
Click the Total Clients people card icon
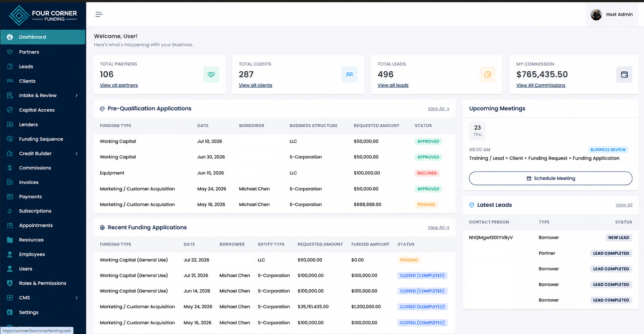click(349, 75)
